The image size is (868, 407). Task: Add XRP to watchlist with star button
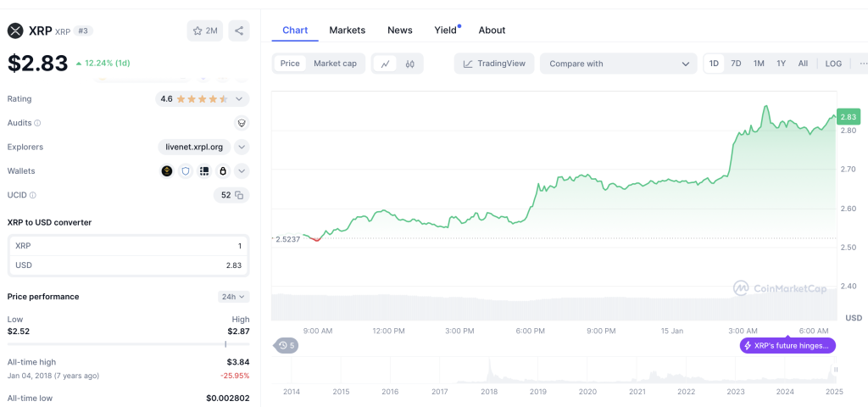pos(205,31)
